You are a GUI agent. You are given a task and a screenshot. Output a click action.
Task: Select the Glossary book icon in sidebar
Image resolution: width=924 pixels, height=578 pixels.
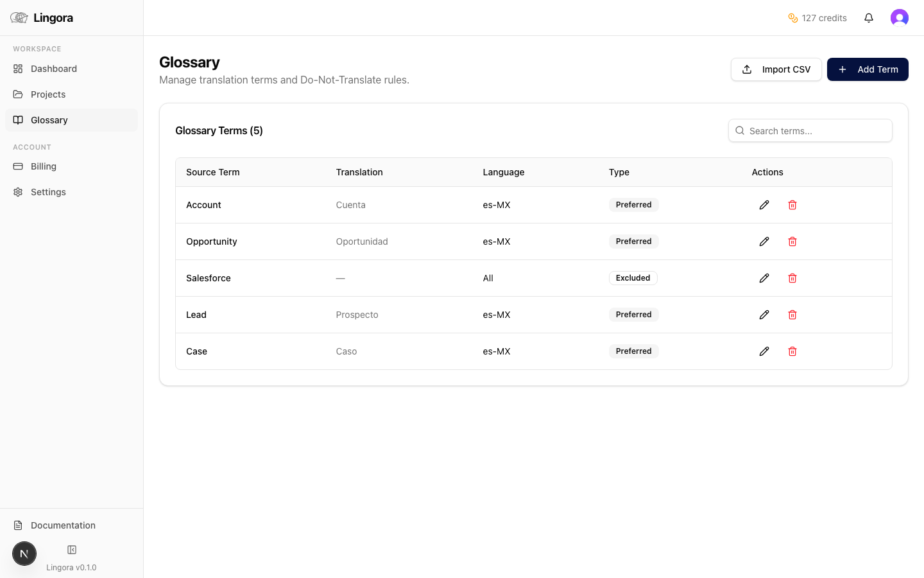coord(18,120)
